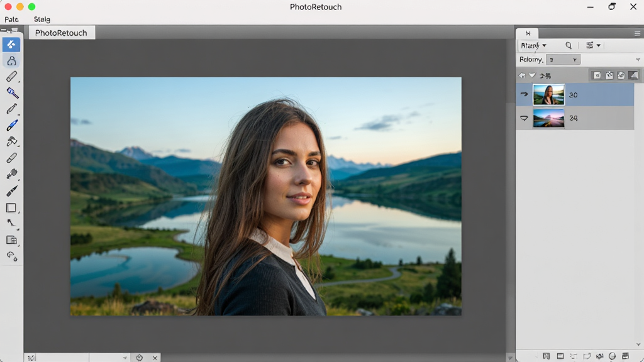Open the Stelg menu
Screen dimensions: 644x362
(x=42, y=19)
